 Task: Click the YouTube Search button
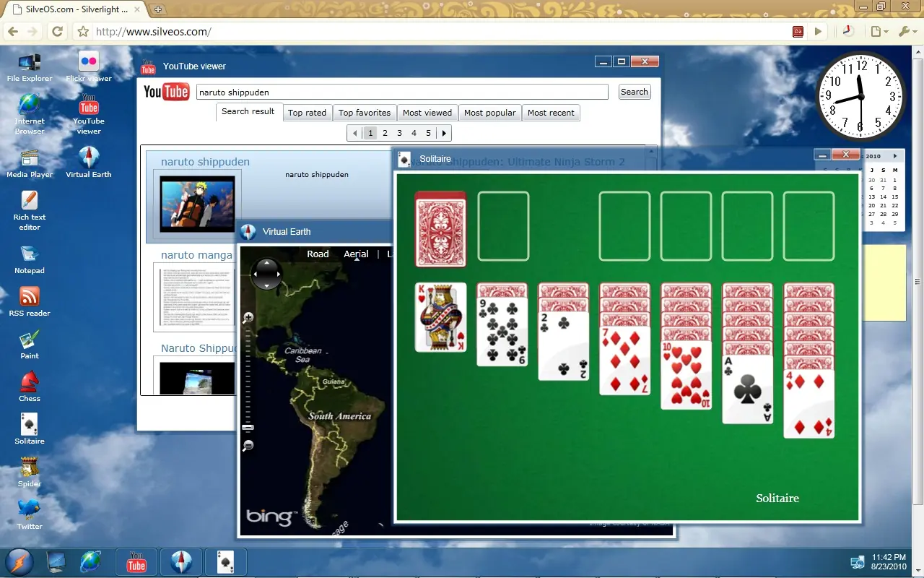click(635, 92)
